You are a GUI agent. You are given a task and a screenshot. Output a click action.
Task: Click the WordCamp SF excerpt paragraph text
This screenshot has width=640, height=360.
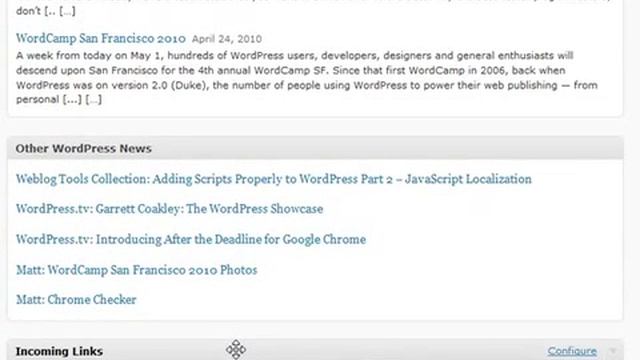tap(307, 78)
